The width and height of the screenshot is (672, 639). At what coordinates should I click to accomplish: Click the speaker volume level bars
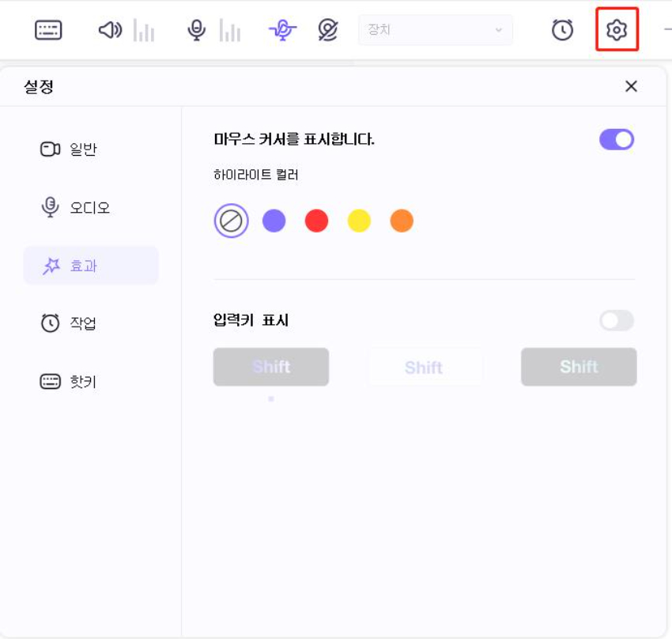[x=144, y=30]
